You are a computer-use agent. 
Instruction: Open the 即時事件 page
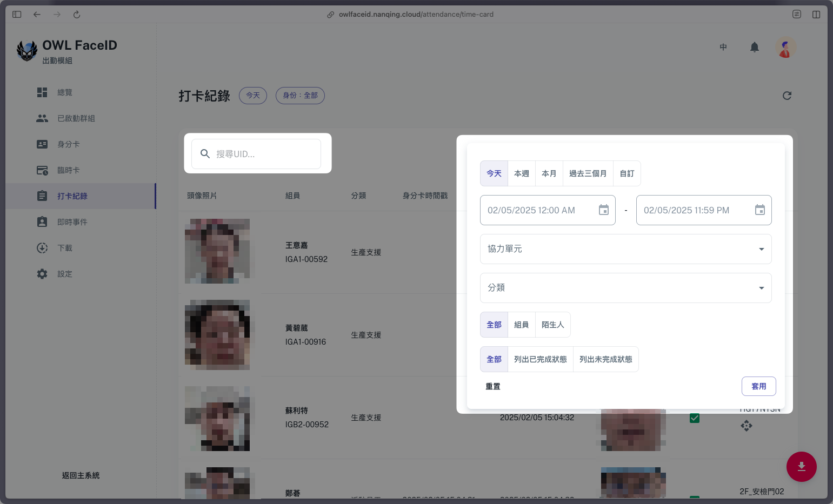pyautogui.click(x=72, y=221)
